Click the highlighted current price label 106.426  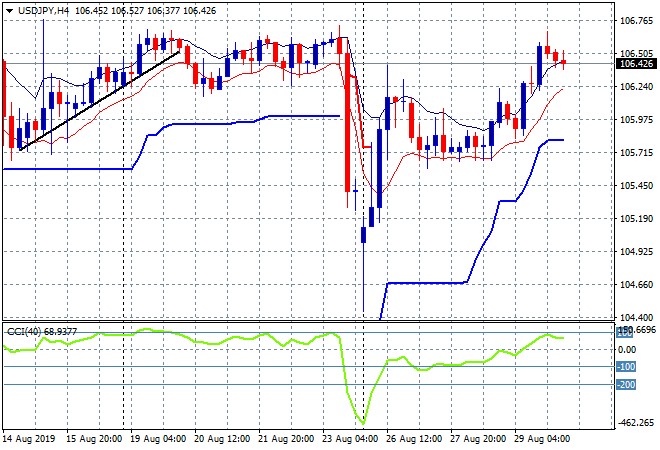tap(636, 64)
